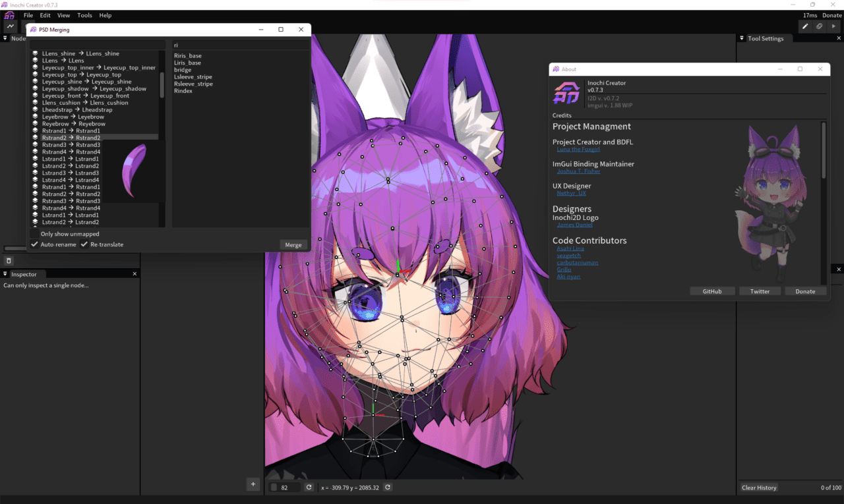Click the layer icon beside Leyecup_top_inner
Viewport: 844px width, 504px height.
click(x=36, y=67)
